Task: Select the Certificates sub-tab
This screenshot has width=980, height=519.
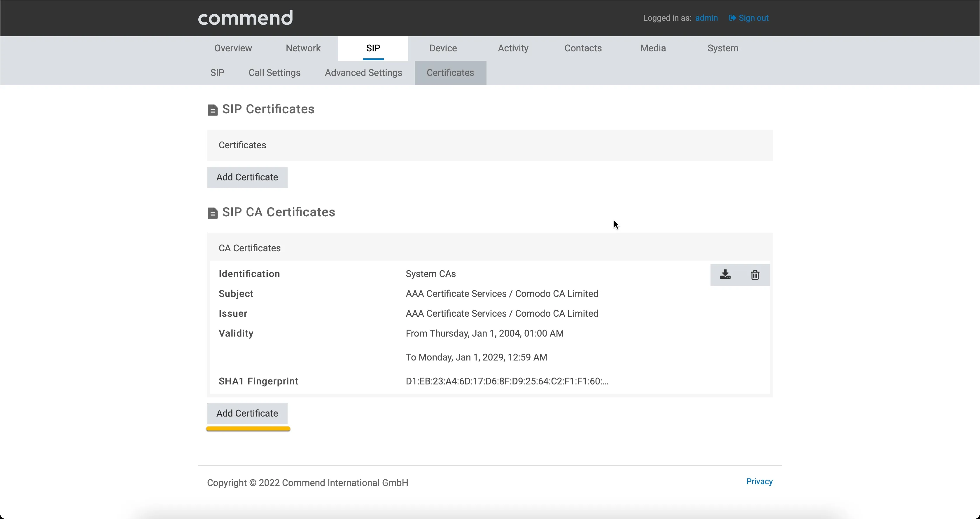Action: pyautogui.click(x=450, y=73)
